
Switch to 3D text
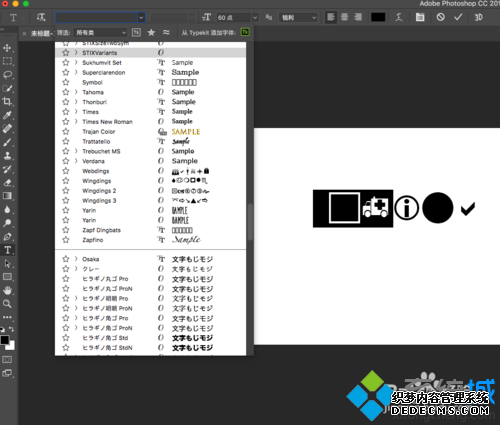pos(479,17)
